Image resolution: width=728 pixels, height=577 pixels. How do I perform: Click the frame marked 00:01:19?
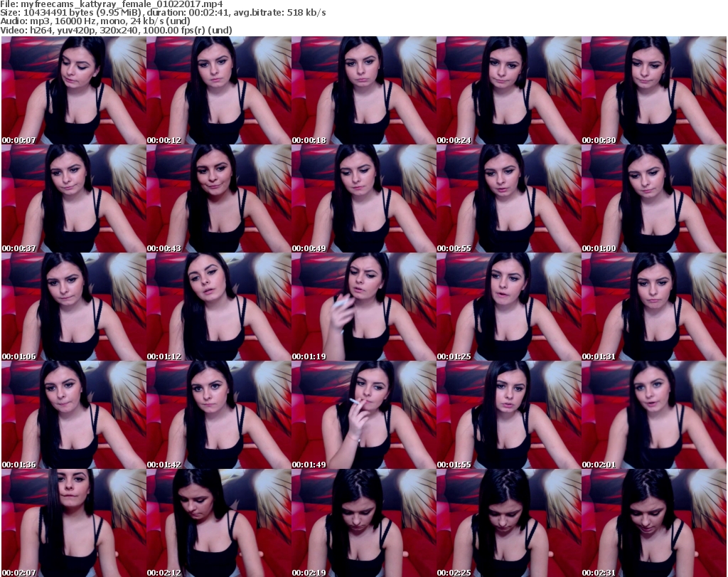tap(363, 307)
